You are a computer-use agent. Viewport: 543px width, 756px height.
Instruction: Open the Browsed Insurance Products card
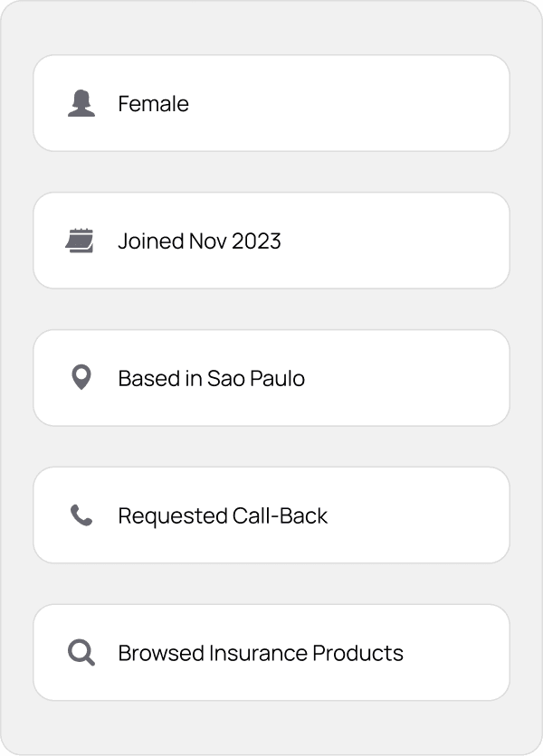(x=271, y=652)
